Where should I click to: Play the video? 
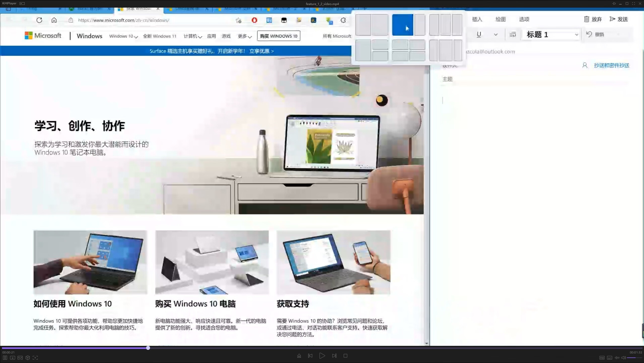[x=322, y=356]
